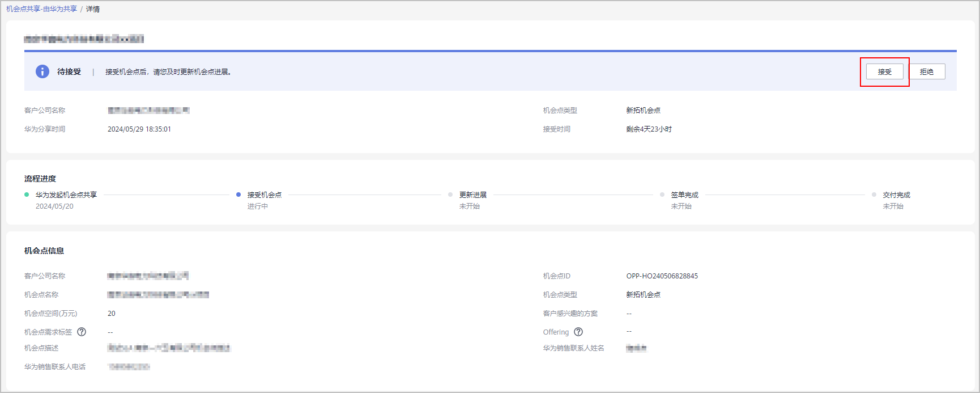Click gray dot of 签单完成 step
Screen dimensions: 980x393
pyautogui.click(x=662, y=195)
